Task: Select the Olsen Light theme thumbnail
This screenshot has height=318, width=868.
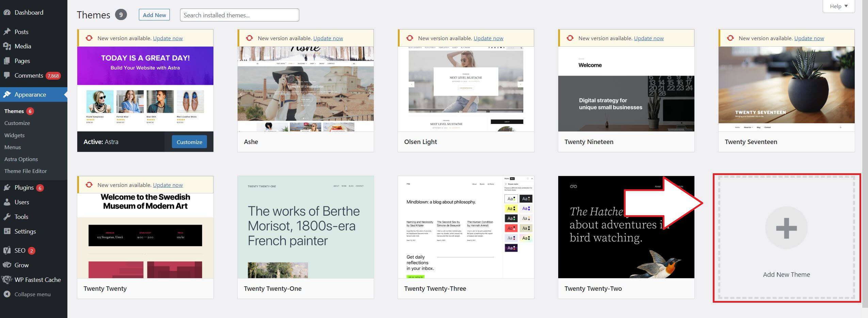Action: pyautogui.click(x=466, y=89)
